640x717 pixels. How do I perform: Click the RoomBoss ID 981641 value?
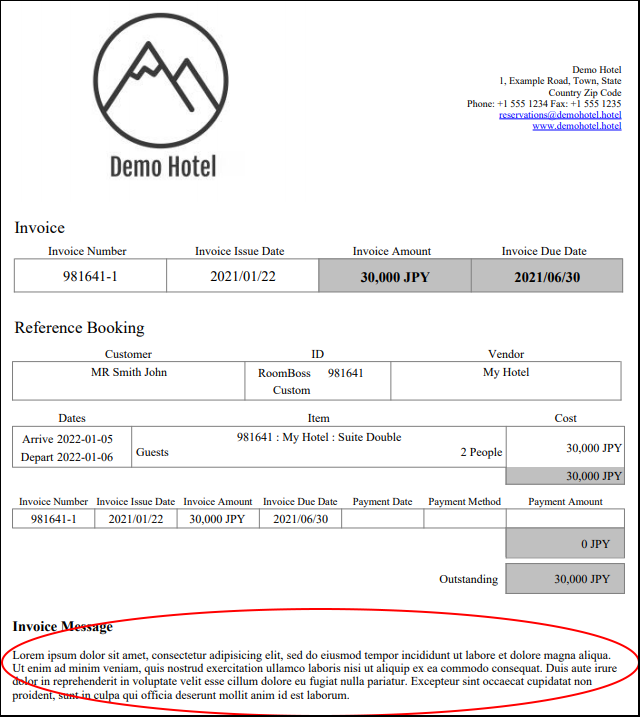345,372
